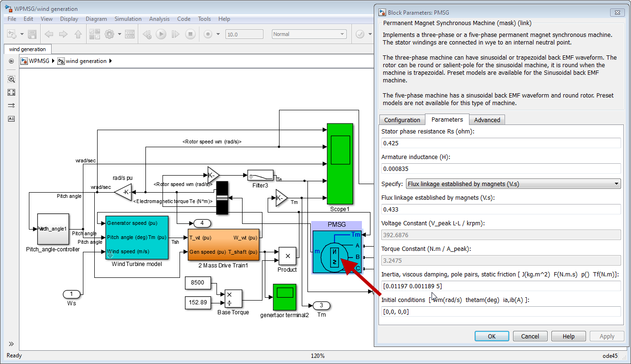Open the Library Browser icon

[95, 34]
